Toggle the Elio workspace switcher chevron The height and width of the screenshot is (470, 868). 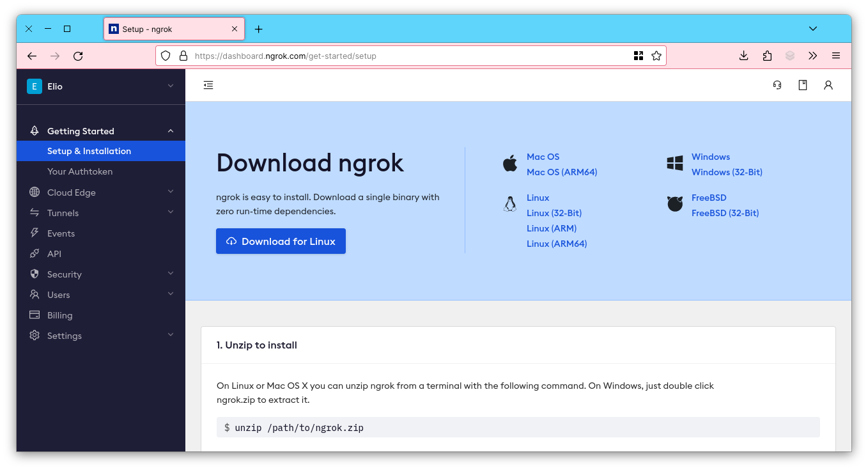point(170,86)
